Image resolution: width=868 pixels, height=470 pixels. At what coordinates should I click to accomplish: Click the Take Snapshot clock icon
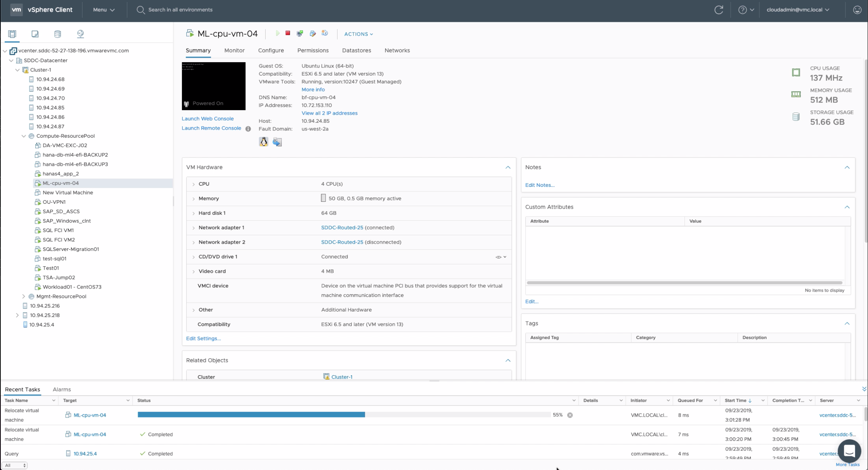(x=325, y=33)
